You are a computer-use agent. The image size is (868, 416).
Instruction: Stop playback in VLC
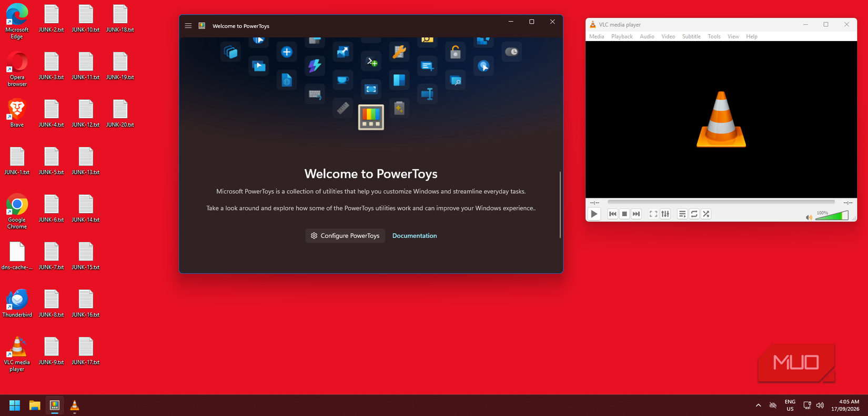[x=624, y=214]
